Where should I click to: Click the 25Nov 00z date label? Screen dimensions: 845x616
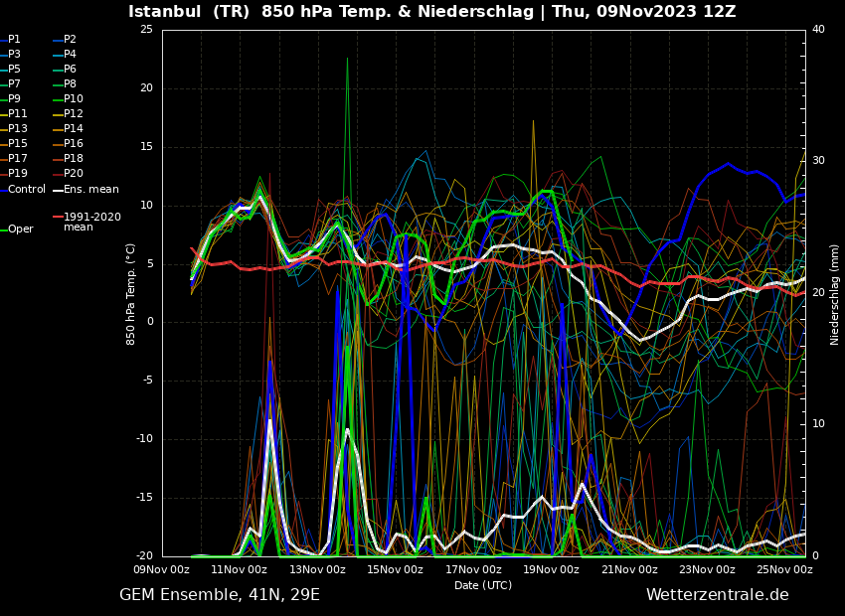point(784,569)
